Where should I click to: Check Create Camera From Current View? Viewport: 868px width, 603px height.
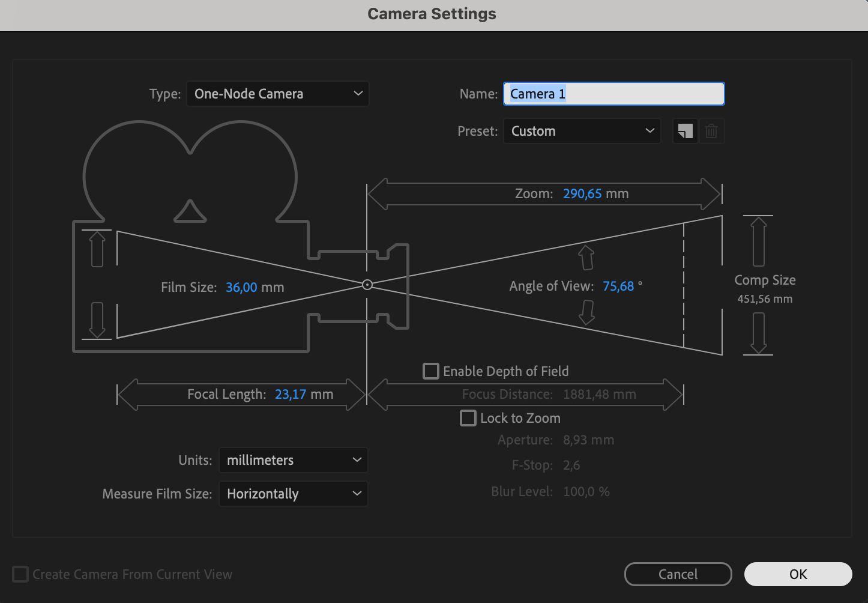tap(20, 574)
